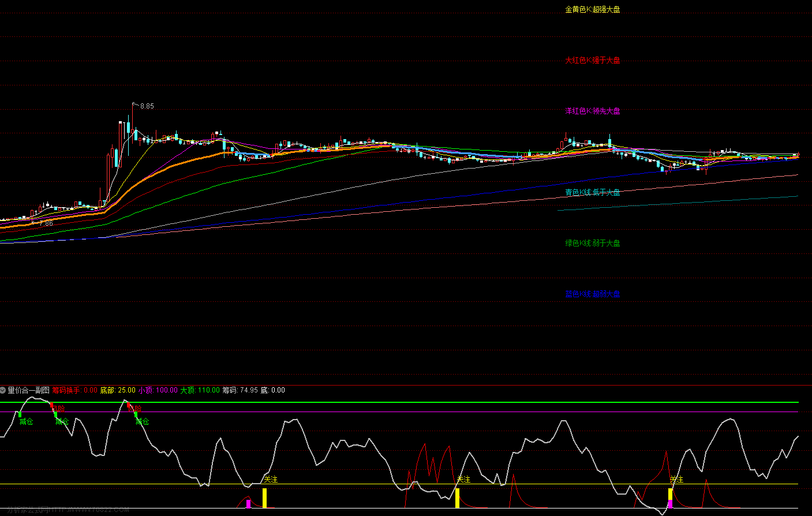The height and width of the screenshot is (516, 812).
Task: Click the 8.85 high price label
Action: point(147,106)
